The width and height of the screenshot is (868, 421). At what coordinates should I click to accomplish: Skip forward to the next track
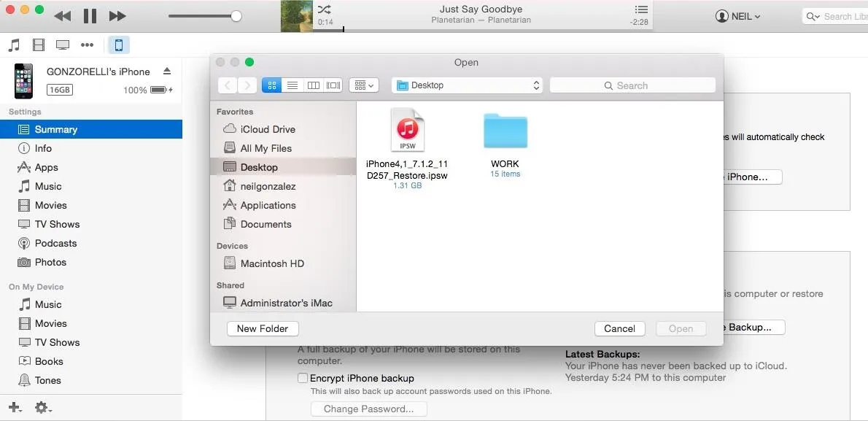[117, 16]
